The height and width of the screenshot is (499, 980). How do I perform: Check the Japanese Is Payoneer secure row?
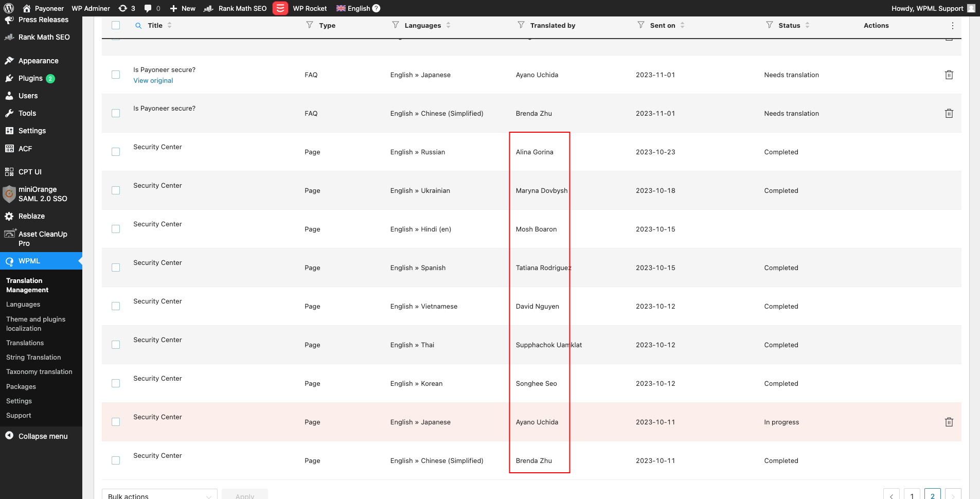pyautogui.click(x=116, y=75)
